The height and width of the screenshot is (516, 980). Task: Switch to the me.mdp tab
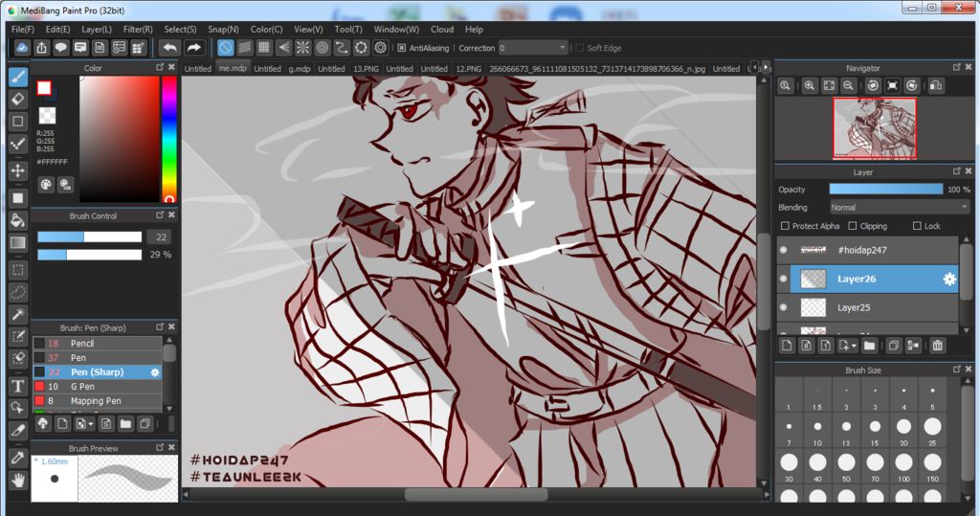pyautogui.click(x=233, y=68)
